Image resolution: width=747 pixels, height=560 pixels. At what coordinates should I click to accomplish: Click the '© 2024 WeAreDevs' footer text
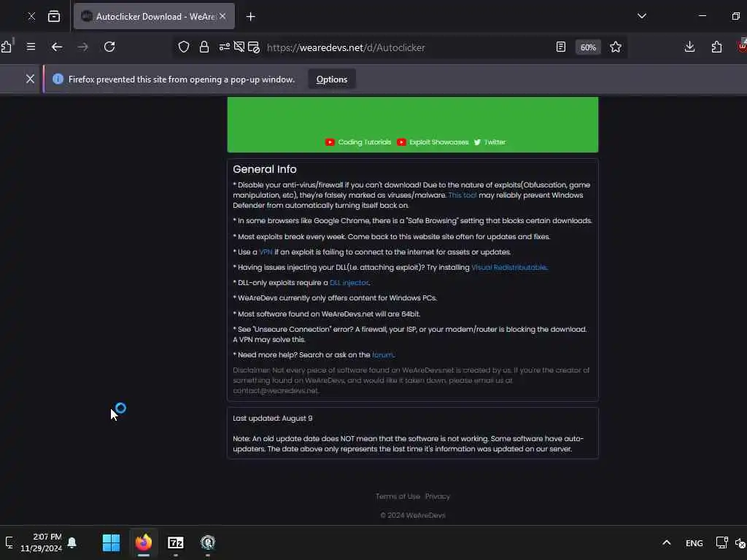(413, 516)
